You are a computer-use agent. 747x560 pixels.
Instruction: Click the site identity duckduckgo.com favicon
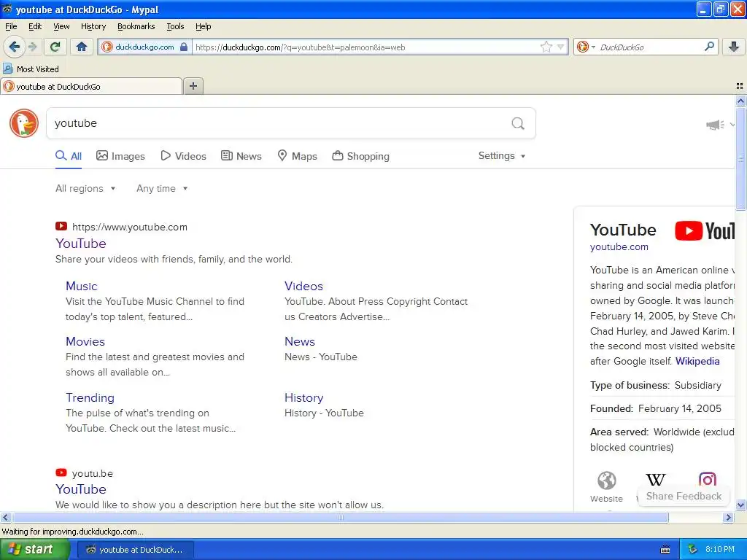(107, 47)
